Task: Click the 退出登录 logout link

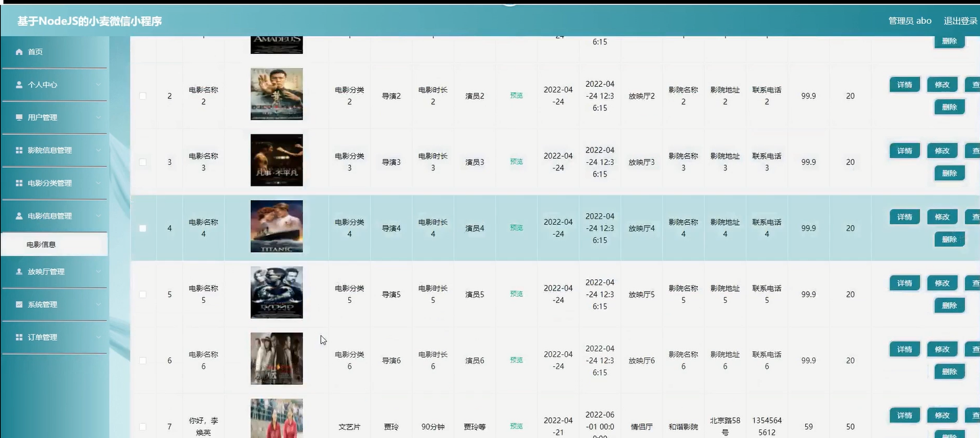Action: pyautogui.click(x=960, y=21)
